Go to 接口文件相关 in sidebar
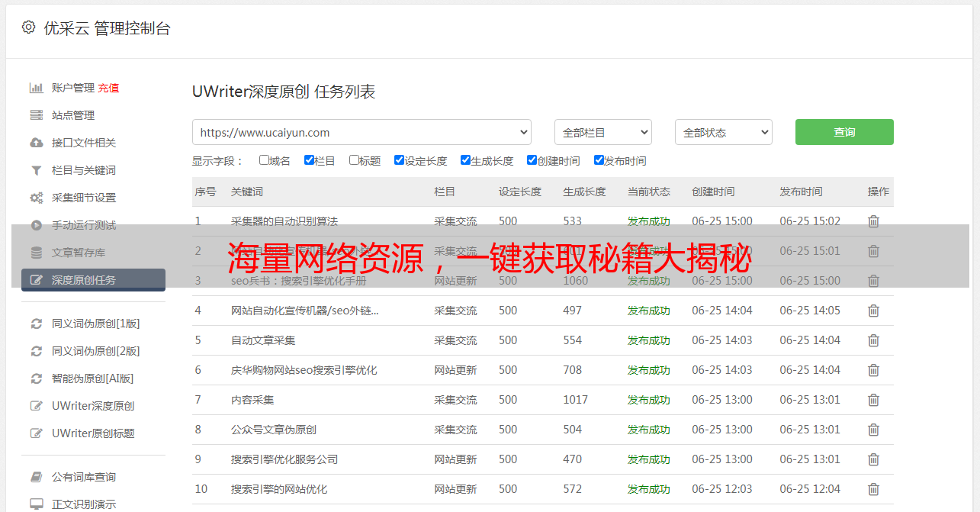The height and width of the screenshot is (512, 980). 84,143
